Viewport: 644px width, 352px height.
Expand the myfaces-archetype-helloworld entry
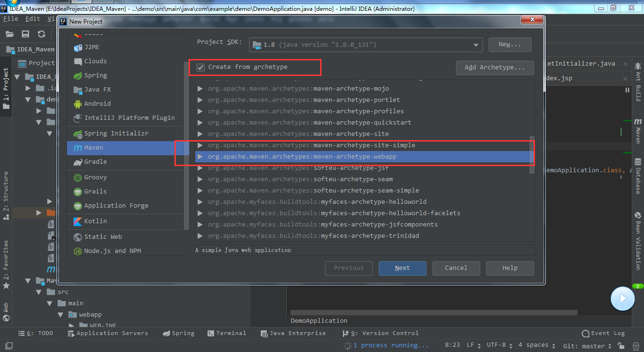[x=200, y=202]
